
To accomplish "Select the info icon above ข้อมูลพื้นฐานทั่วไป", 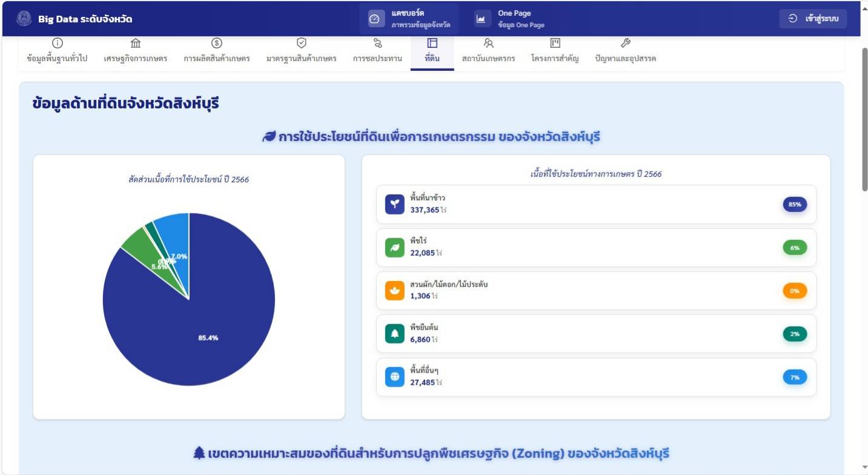I will click(57, 44).
